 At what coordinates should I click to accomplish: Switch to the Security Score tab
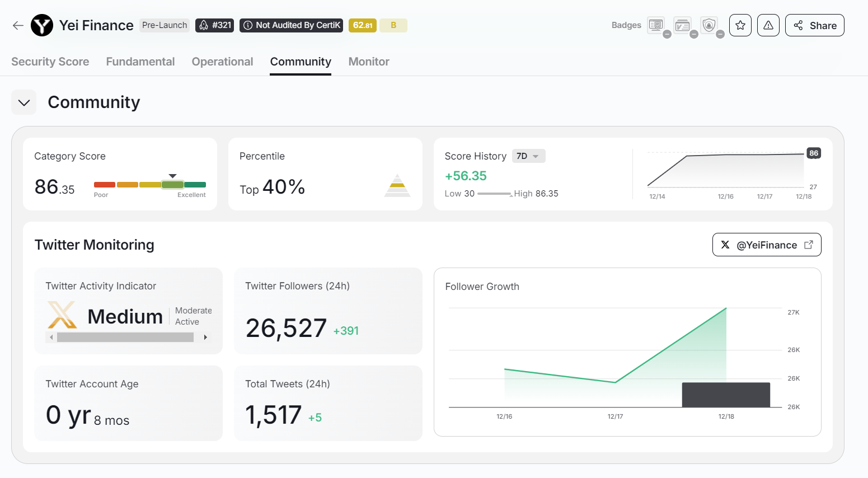(50, 62)
